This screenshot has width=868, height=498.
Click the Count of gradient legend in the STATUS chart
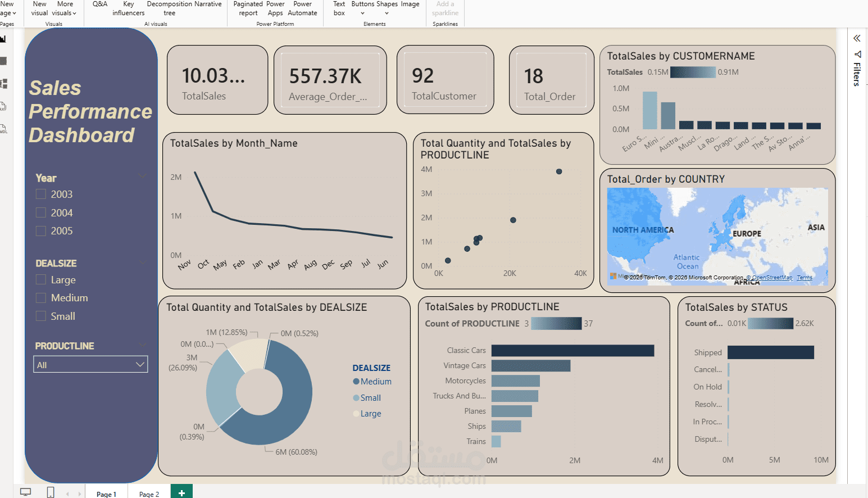click(770, 323)
